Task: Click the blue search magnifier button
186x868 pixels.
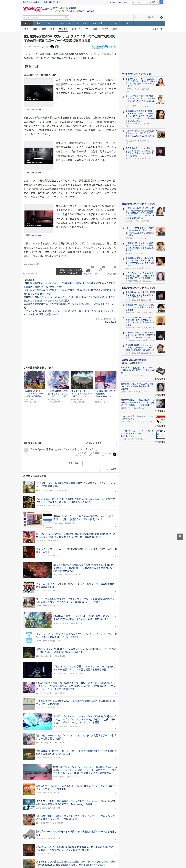Action: [161, 2]
